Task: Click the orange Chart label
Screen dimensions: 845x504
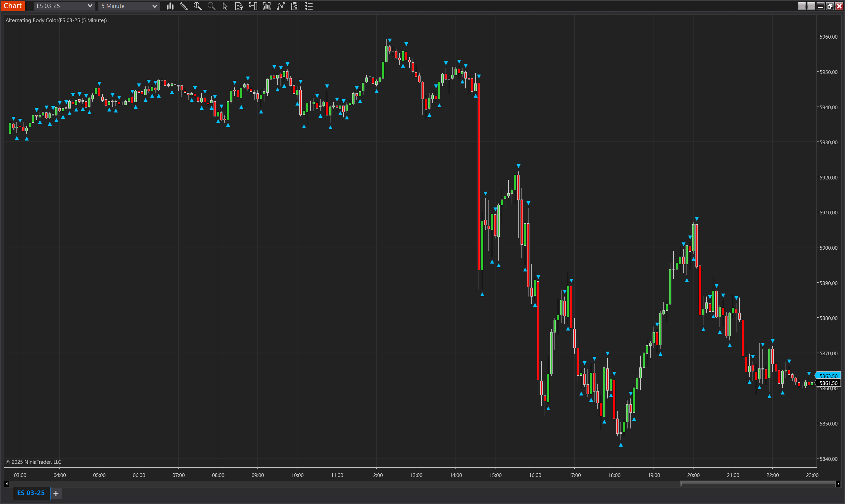Action: pyautogui.click(x=13, y=6)
